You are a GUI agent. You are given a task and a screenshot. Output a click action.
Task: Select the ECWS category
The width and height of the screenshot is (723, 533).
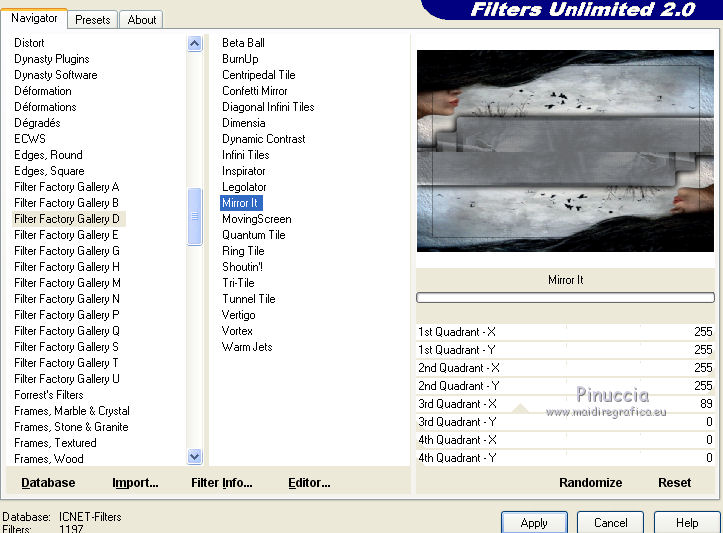(30, 139)
